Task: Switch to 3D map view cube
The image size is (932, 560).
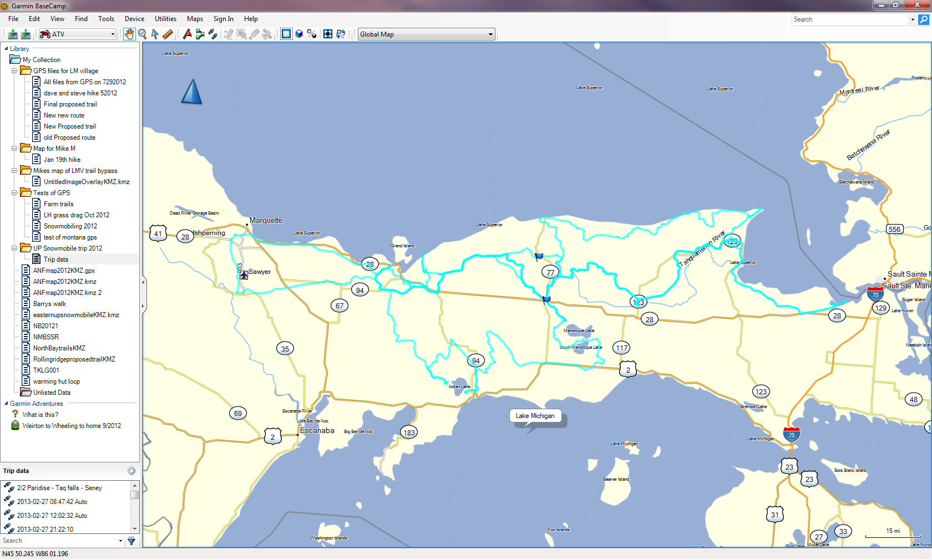Action: [x=300, y=34]
